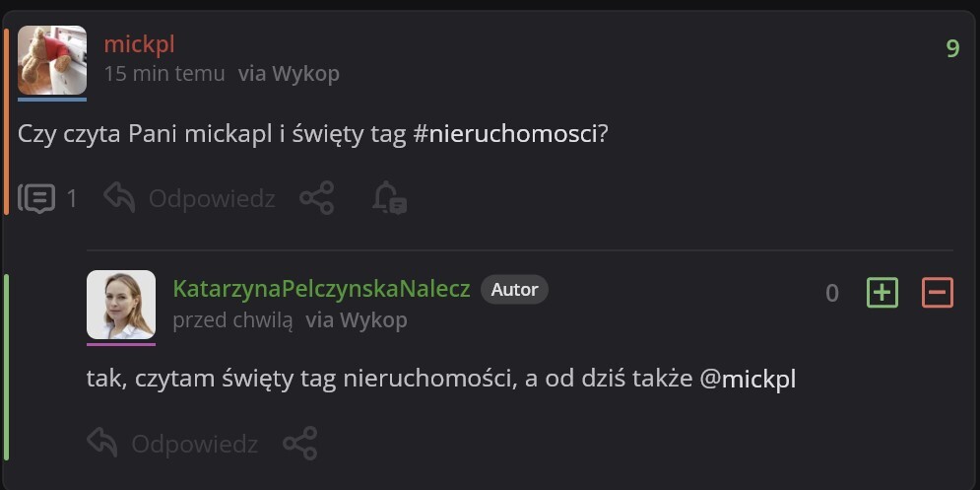Follow the @mickpl mention in the reply
Viewport: 980px width, 490px height.
[748, 380]
